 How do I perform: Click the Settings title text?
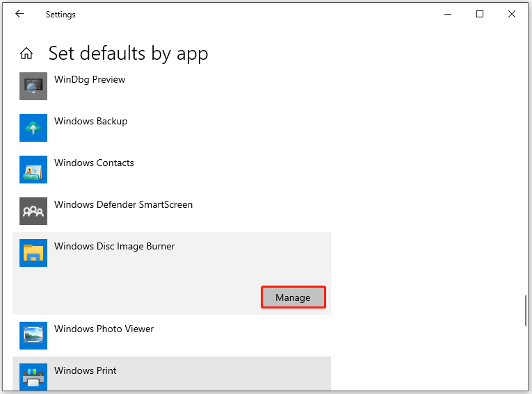coord(61,15)
